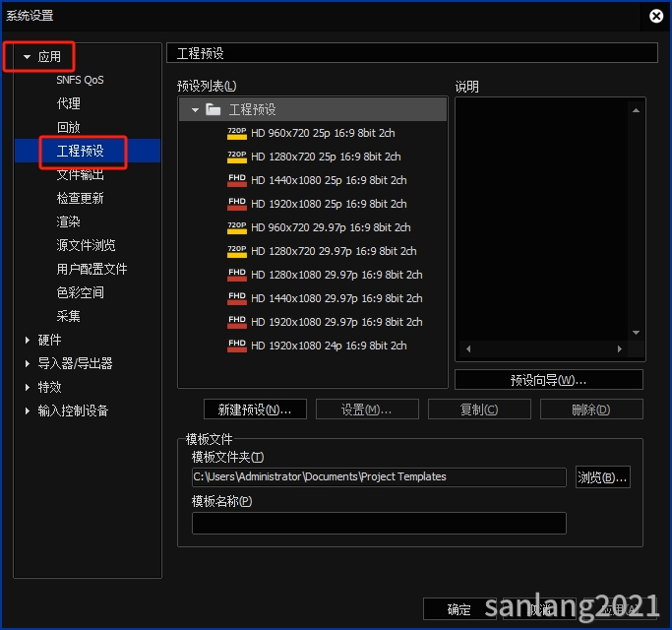The width and height of the screenshot is (672, 630).
Task: Click the 720P icon of HD 1280x720 29.97p preset
Action: (x=237, y=251)
